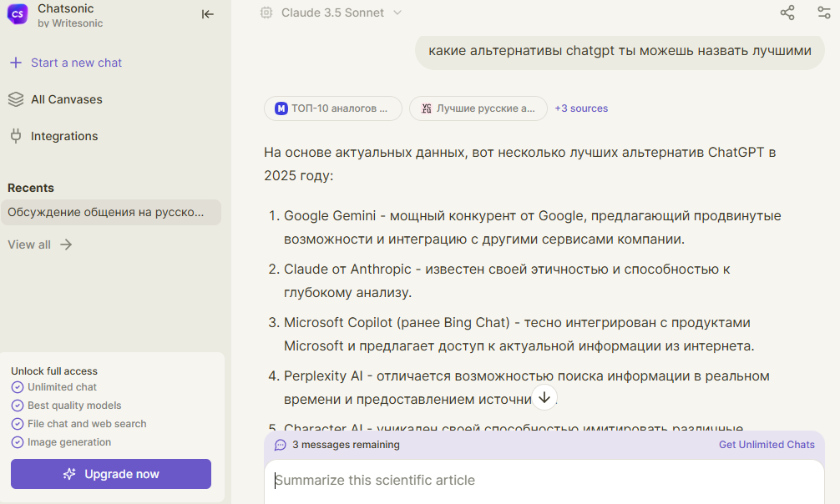The width and height of the screenshot is (840, 504).
Task: Click the Best quality models checkmark
Action: click(x=18, y=406)
